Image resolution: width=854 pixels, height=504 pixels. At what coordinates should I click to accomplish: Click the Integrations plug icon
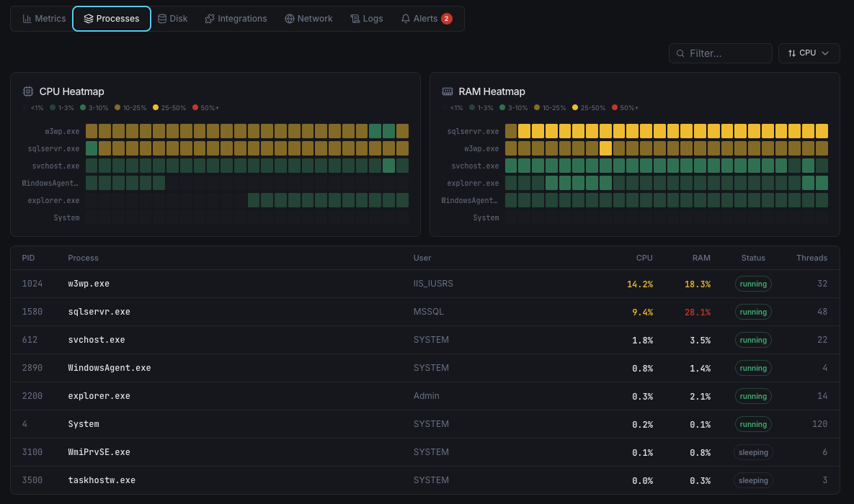point(210,19)
